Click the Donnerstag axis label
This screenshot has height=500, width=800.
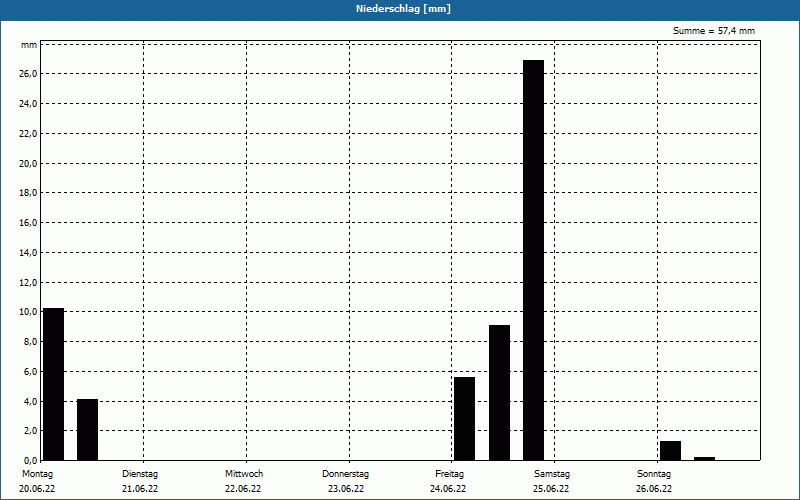pos(345,474)
